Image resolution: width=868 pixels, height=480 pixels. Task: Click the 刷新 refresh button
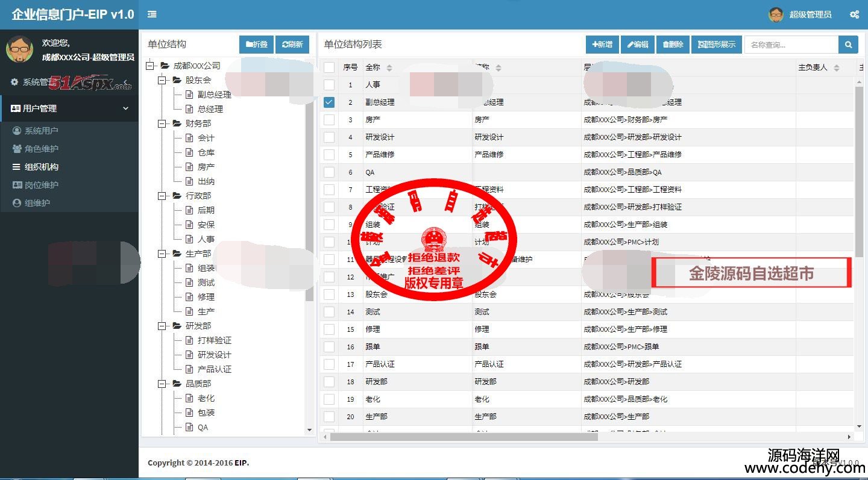292,45
